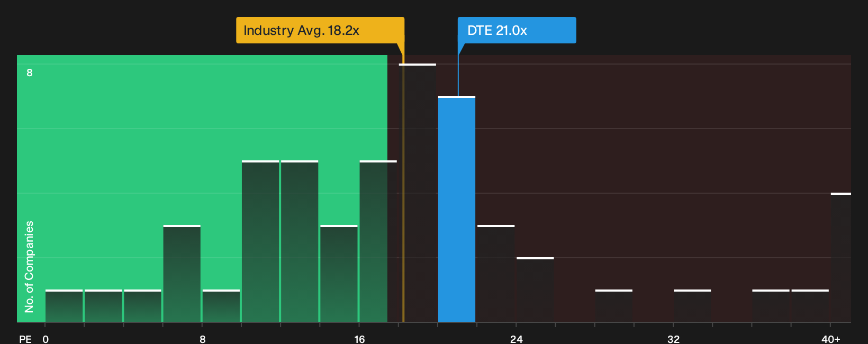The image size is (868, 344).
Task: Select the 40+ PE bar at the chart edge
Action: pyautogui.click(x=841, y=257)
